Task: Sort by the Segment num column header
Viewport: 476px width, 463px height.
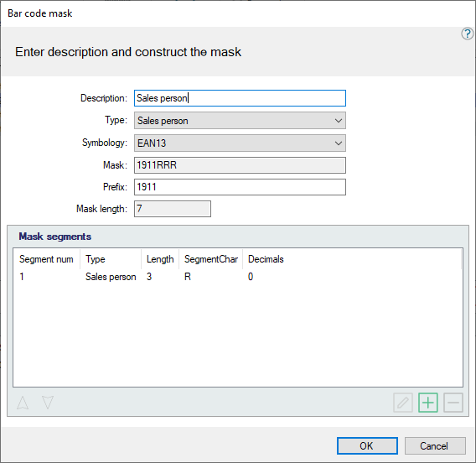Action: coord(47,259)
